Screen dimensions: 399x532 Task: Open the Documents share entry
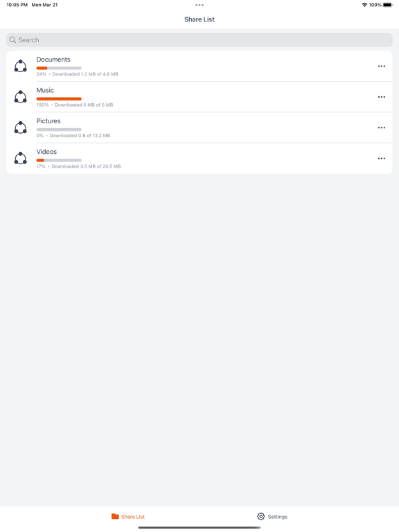click(199, 66)
